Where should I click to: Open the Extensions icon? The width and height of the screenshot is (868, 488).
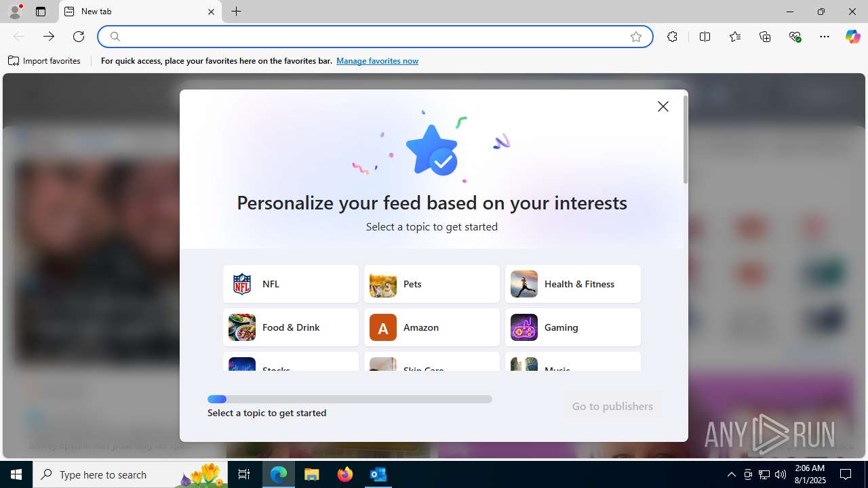point(672,37)
